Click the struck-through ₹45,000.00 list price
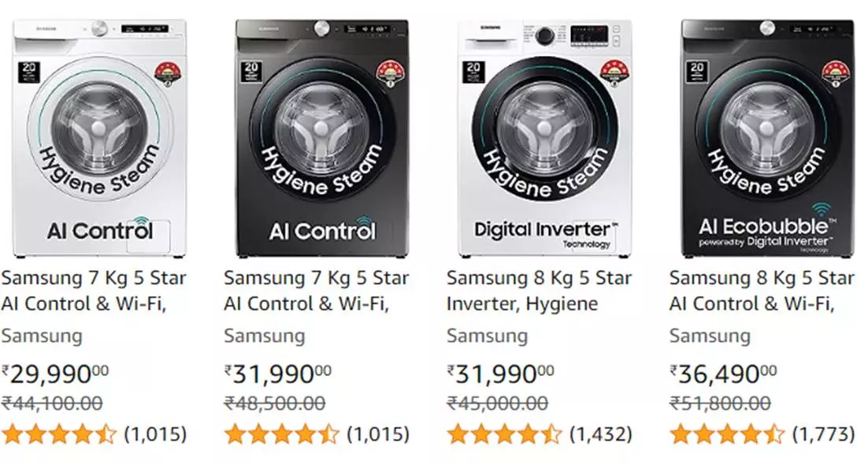868x465 pixels. [x=497, y=404]
